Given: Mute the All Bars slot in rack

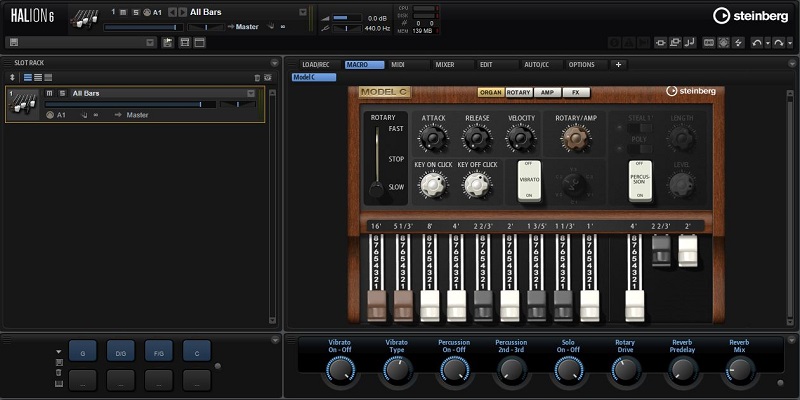Looking at the screenshot, I should pos(49,93).
